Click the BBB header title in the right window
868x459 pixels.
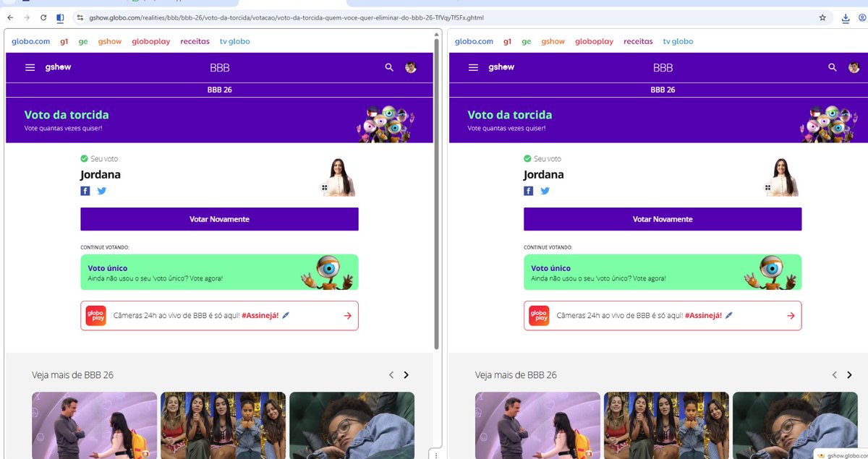tap(663, 67)
